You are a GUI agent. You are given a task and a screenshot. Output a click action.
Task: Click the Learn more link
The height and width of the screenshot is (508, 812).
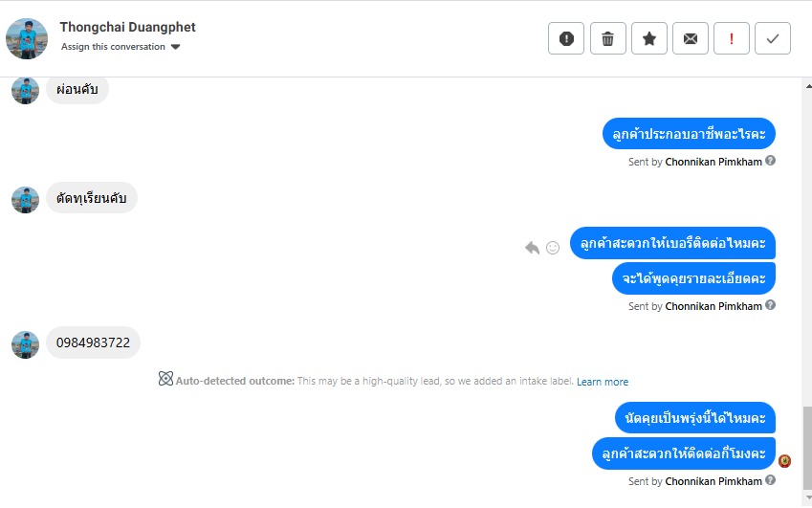tap(603, 382)
